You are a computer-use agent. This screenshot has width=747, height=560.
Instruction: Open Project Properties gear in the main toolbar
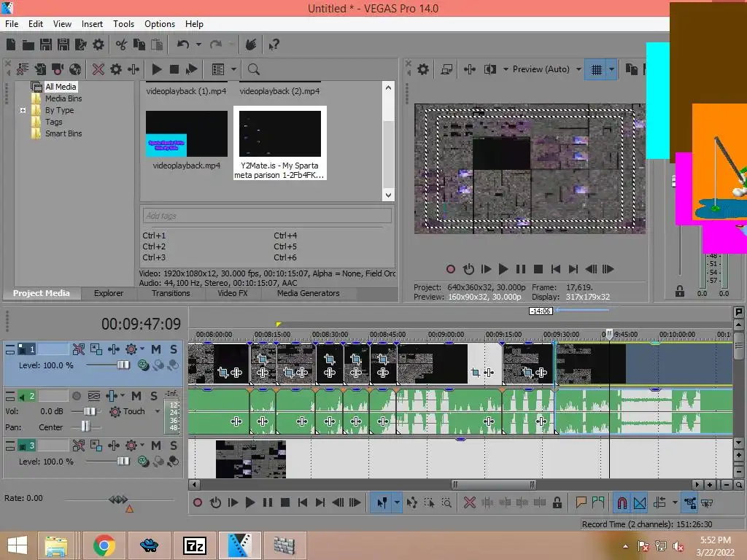point(98,44)
